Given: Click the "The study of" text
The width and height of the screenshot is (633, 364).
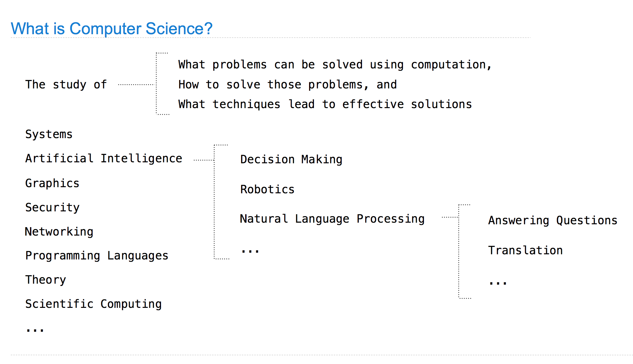Looking at the screenshot, I should 66,85.
